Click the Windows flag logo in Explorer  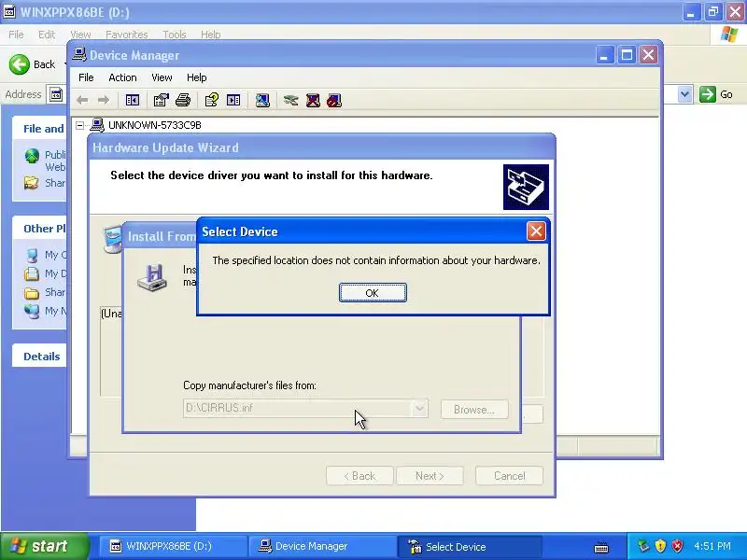[728, 35]
